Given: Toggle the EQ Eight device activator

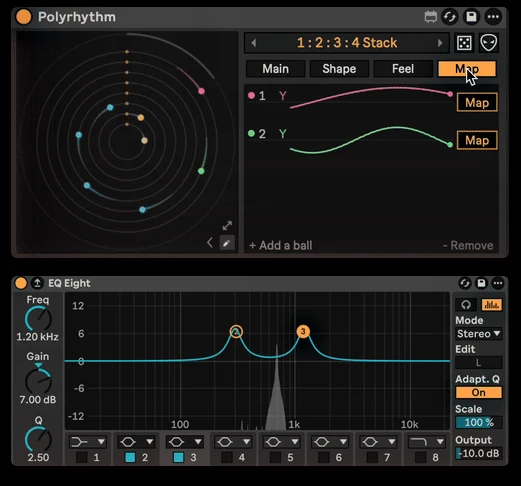Looking at the screenshot, I should click(x=21, y=283).
